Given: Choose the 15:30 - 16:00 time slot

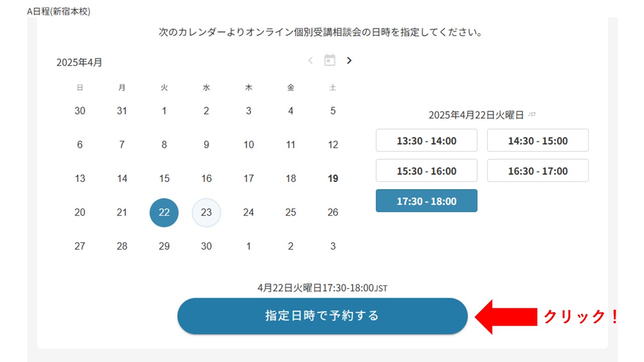Looking at the screenshot, I should coord(426,171).
